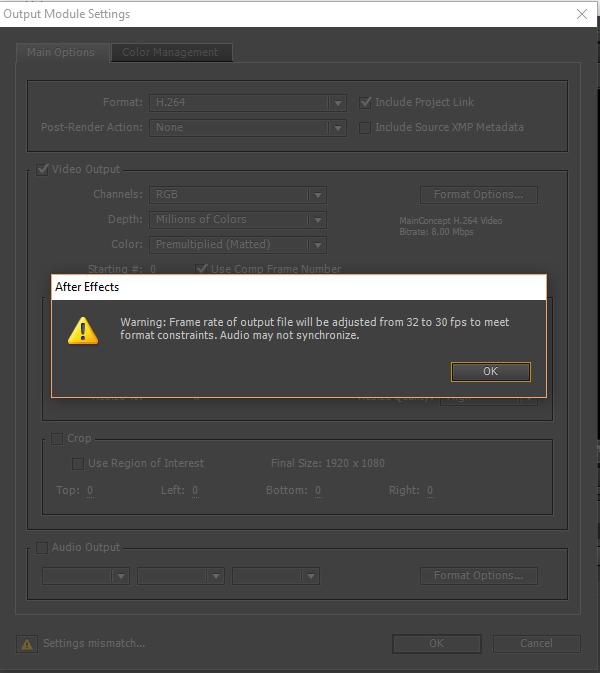600x673 pixels.
Task: Enable the Audio Output checkbox
Action: click(42, 548)
